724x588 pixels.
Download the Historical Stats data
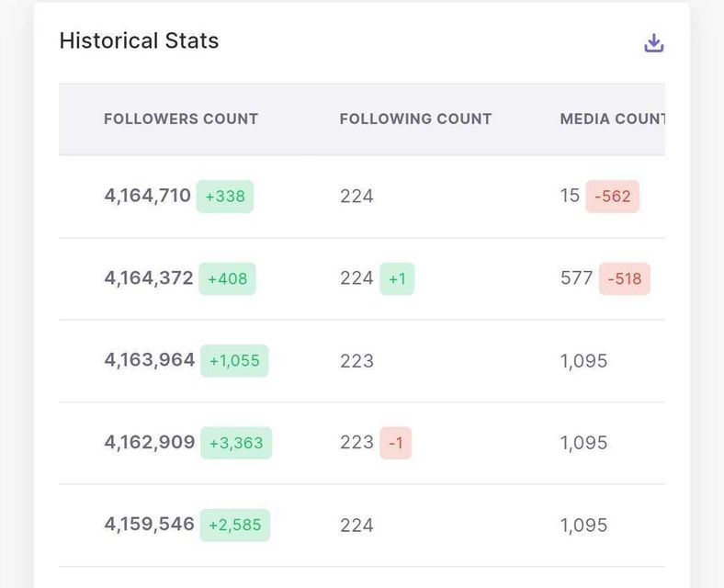pos(653,43)
